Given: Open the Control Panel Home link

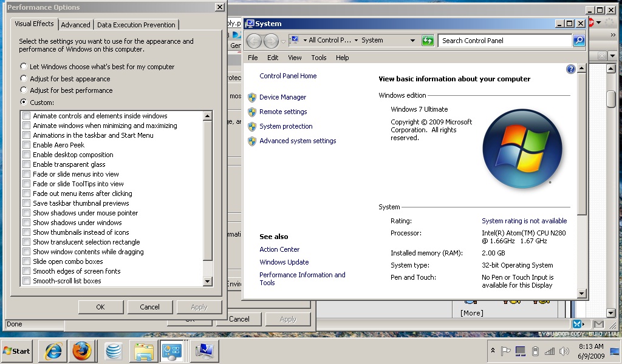Looking at the screenshot, I should 288,76.
